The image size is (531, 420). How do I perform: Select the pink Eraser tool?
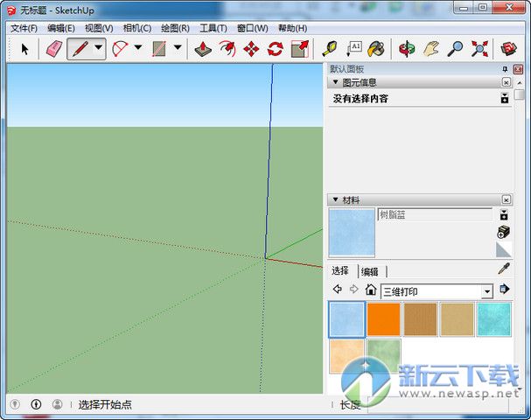point(54,50)
